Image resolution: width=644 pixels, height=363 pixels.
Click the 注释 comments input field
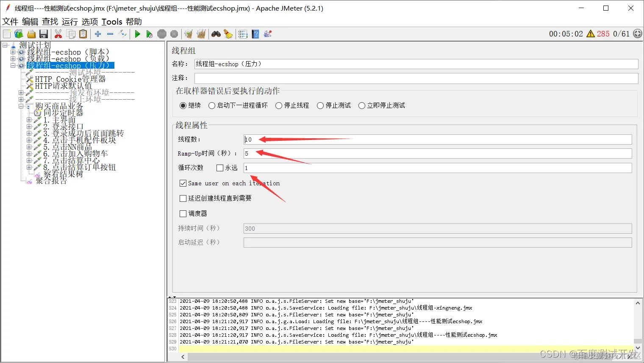(416, 78)
